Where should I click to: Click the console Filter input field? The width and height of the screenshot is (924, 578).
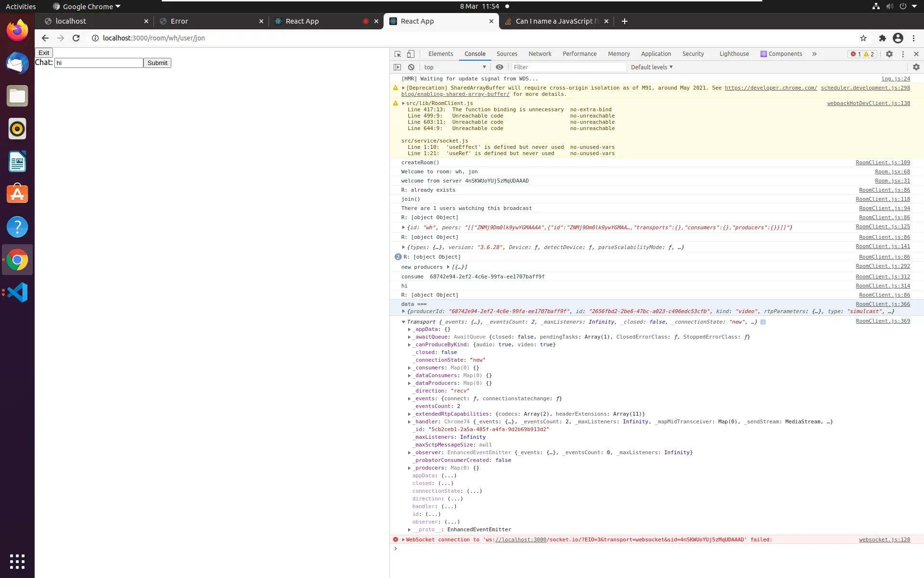tap(568, 67)
